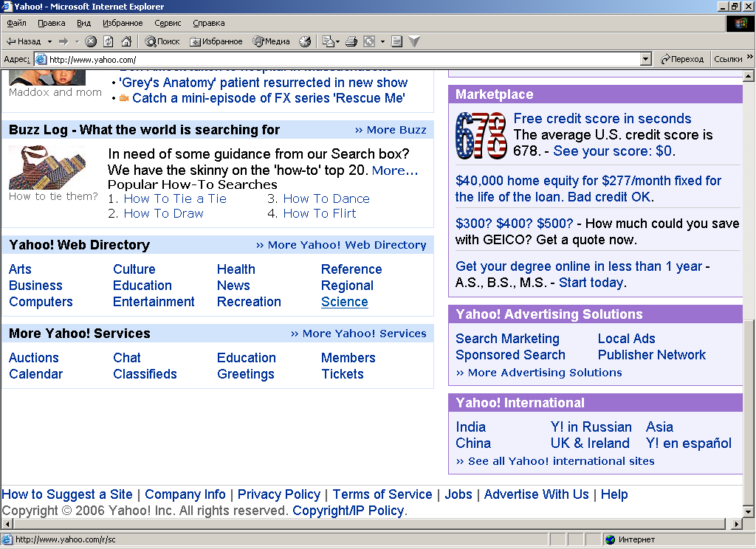Open the Science directory link
Image resolution: width=756 pixels, height=549 pixels.
coord(345,302)
